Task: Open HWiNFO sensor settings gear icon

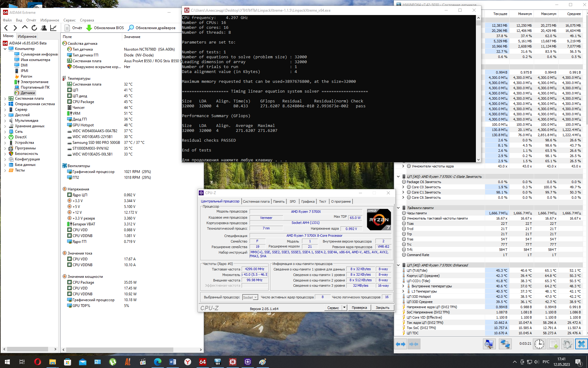Action: click(567, 344)
